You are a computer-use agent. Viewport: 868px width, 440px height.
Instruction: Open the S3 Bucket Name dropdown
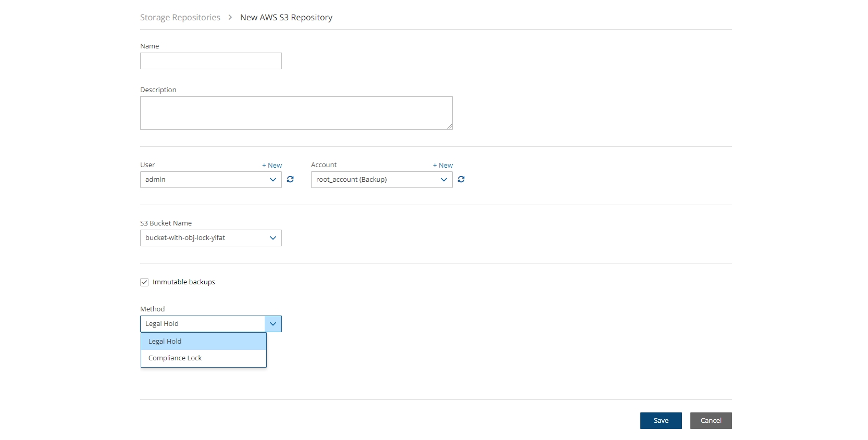(210, 238)
